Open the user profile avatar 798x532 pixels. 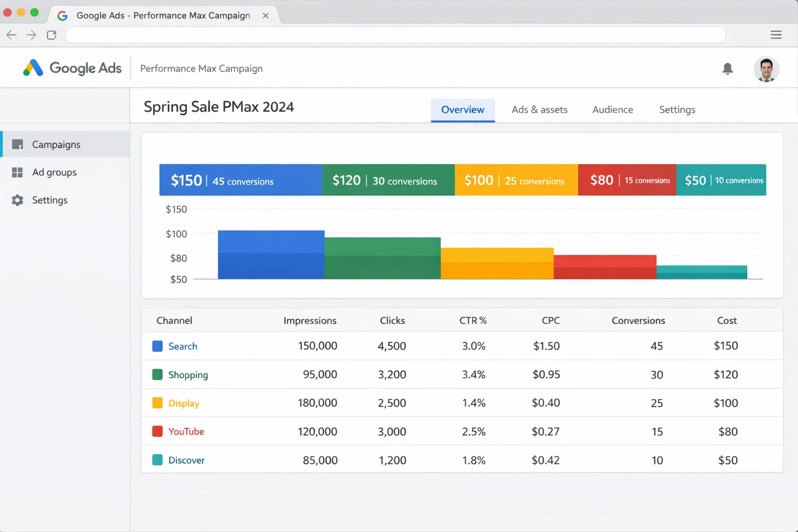766,69
